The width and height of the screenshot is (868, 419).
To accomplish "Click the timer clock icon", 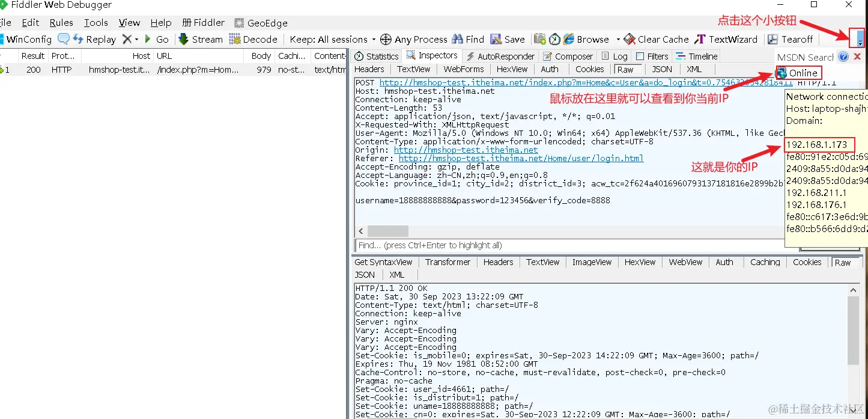I will pyautogui.click(x=554, y=39).
